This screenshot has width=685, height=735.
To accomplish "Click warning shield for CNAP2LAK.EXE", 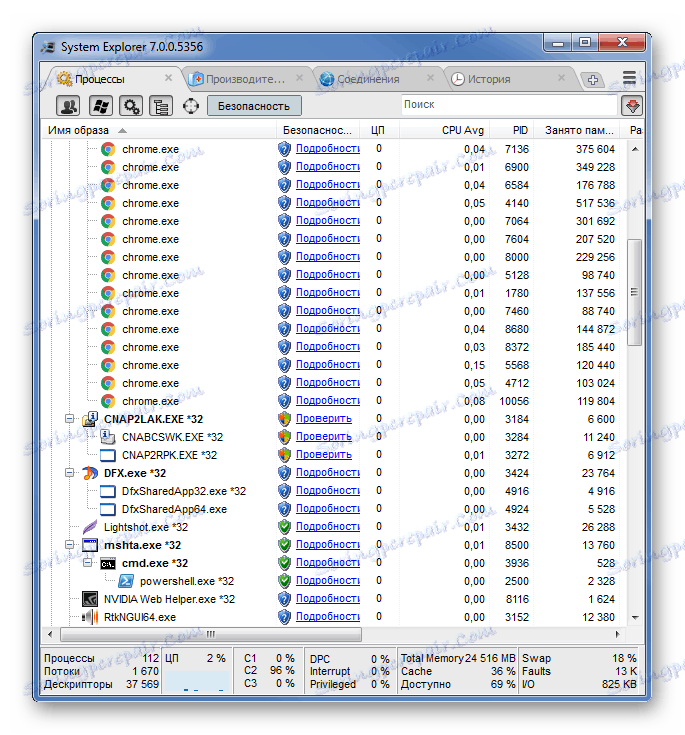I will [x=284, y=419].
